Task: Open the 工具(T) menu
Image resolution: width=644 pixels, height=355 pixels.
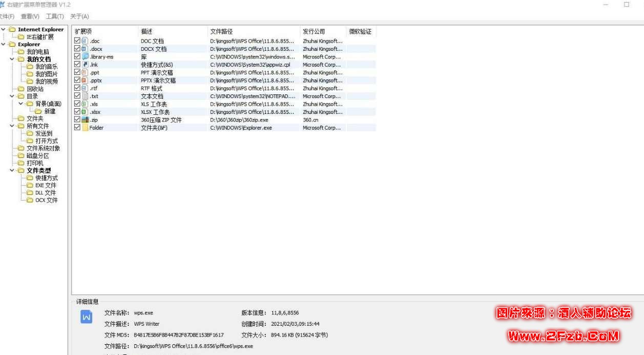Action: click(55, 16)
